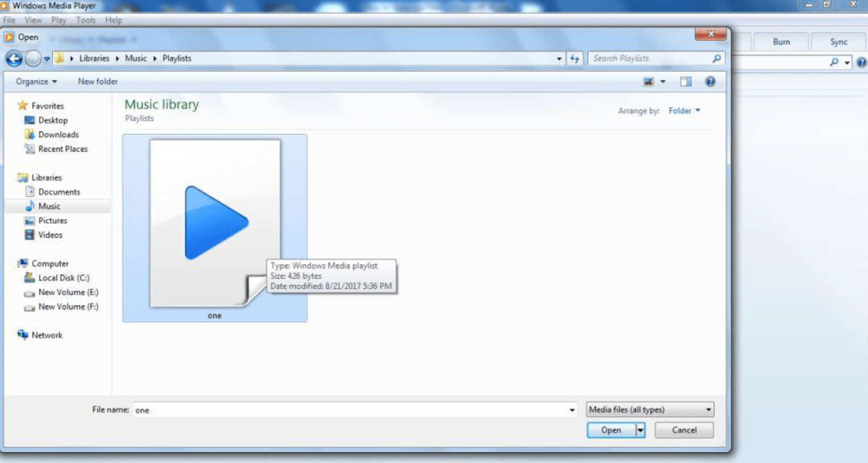This screenshot has width=868, height=463.
Task: Click the Forward navigation arrow button
Action: [34, 59]
